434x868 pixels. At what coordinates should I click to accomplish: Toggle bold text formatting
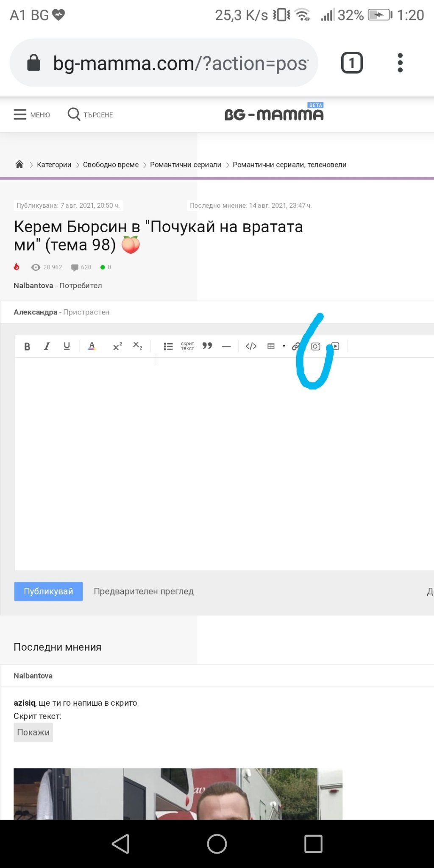pyautogui.click(x=27, y=346)
